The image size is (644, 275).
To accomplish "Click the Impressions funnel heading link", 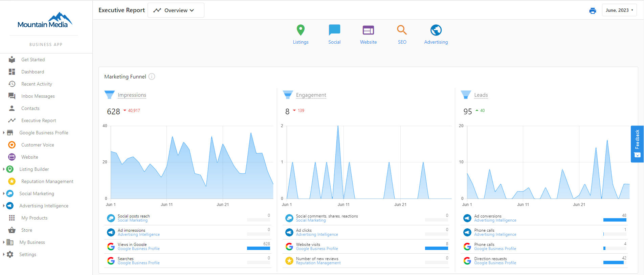I will pyautogui.click(x=132, y=95).
